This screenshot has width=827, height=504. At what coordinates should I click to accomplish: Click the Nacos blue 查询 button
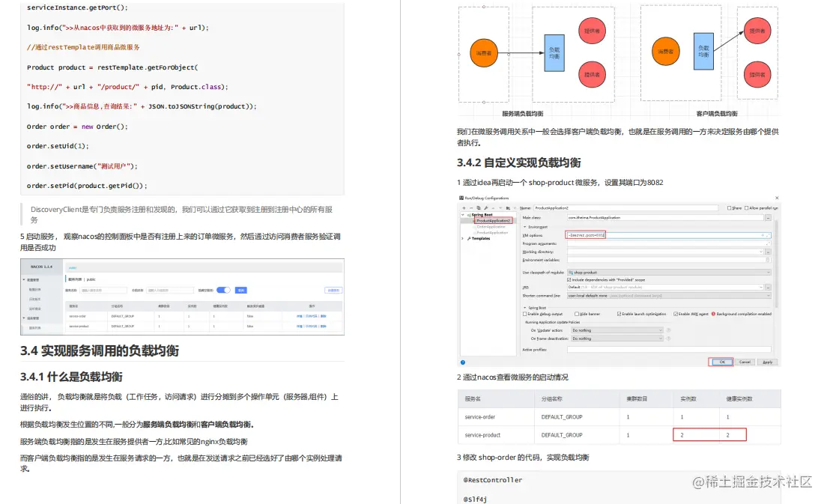(x=241, y=290)
